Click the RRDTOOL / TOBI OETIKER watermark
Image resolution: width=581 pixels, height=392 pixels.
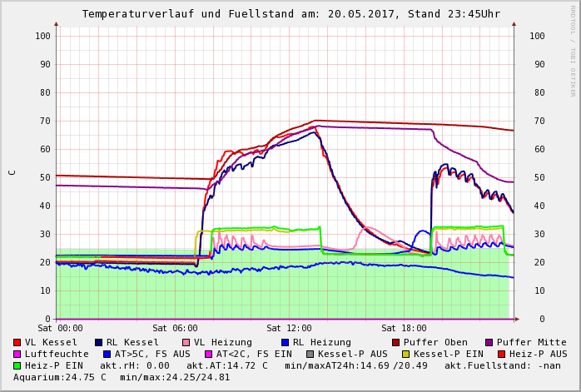[x=573, y=50]
